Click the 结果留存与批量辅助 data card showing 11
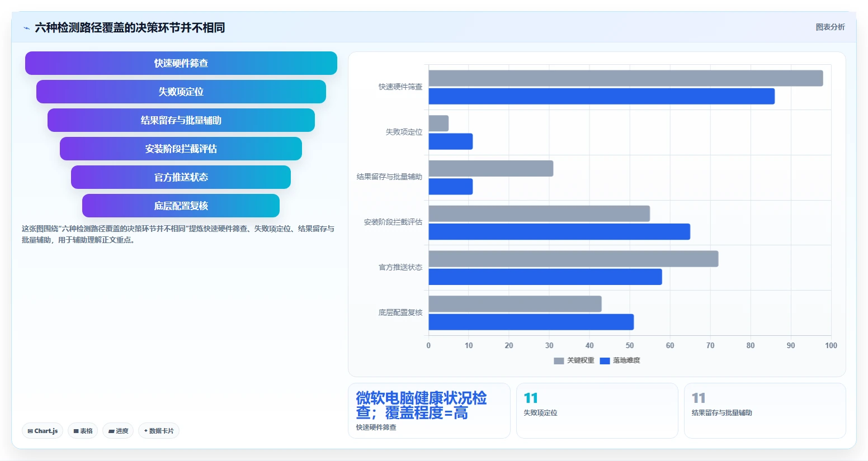868x461 pixels. tap(765, 411)
